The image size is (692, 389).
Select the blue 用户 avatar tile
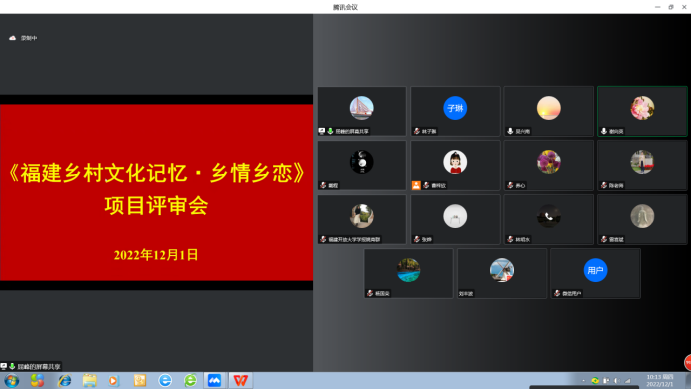pyautogui.click(x=596, y=273)
